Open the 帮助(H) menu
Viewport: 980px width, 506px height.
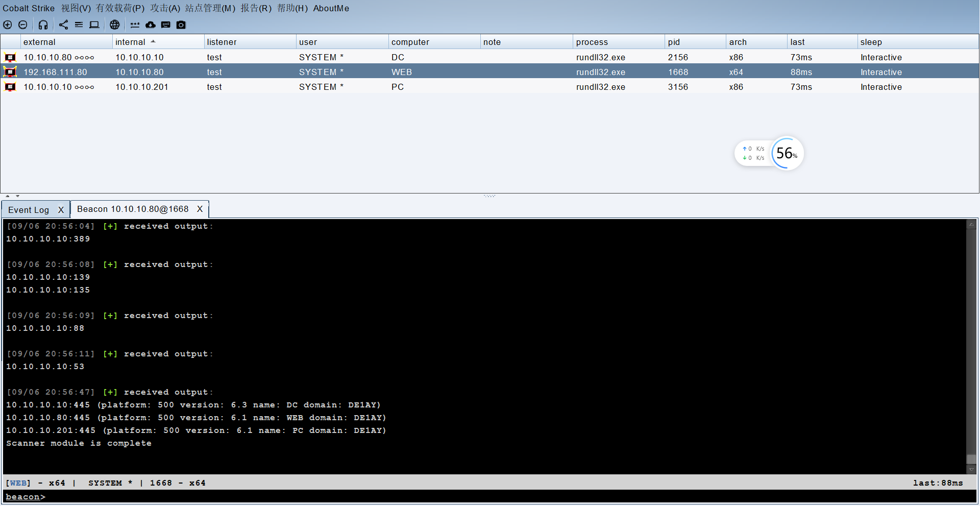coord(292,8)
